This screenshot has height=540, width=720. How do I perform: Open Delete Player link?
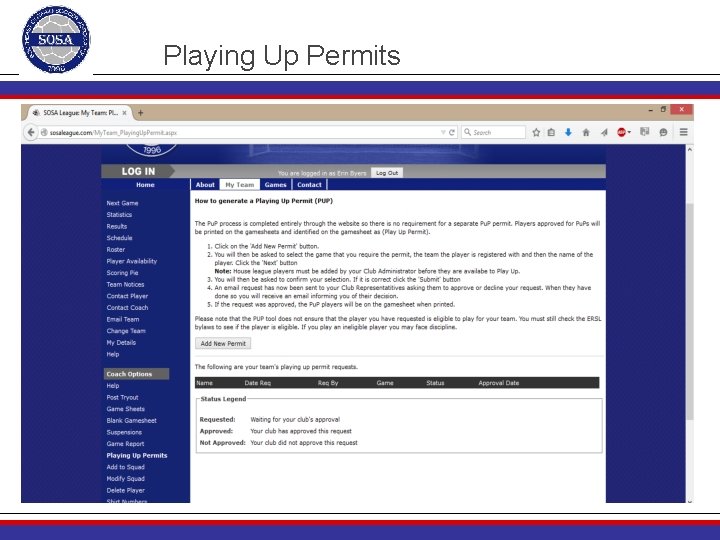point(125,490)
